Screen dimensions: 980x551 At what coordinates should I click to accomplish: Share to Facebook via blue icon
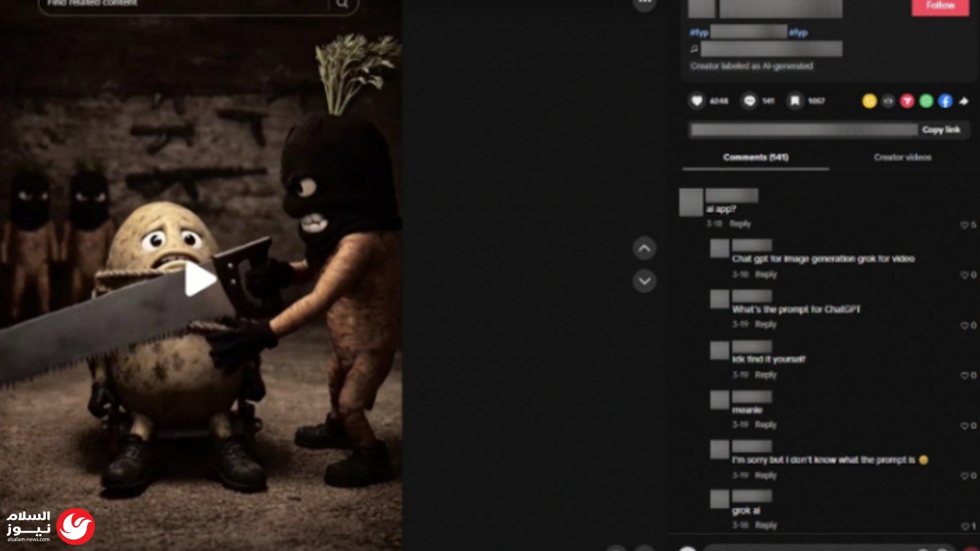coord(945,101)
